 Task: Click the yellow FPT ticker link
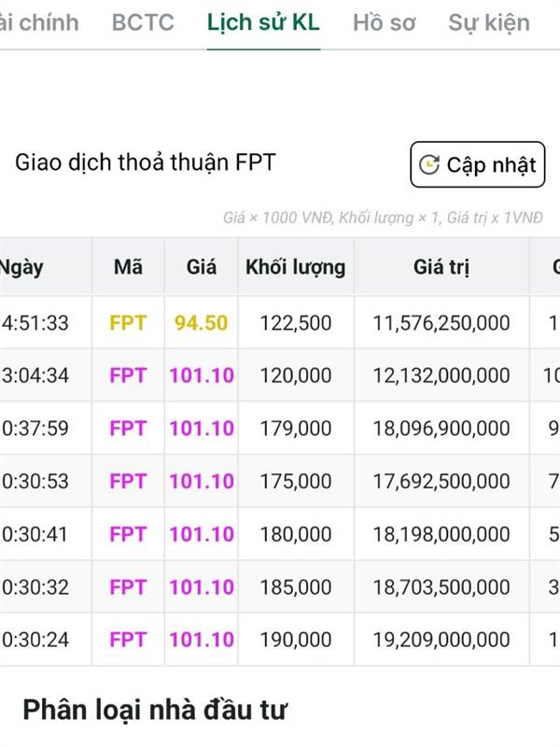tap(128, 323)
